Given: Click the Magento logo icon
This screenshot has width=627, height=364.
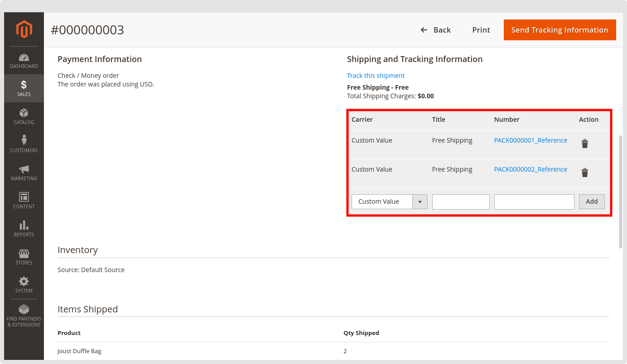Looking at the screenshot, I should pyautogui.click(x=24, y=29).
